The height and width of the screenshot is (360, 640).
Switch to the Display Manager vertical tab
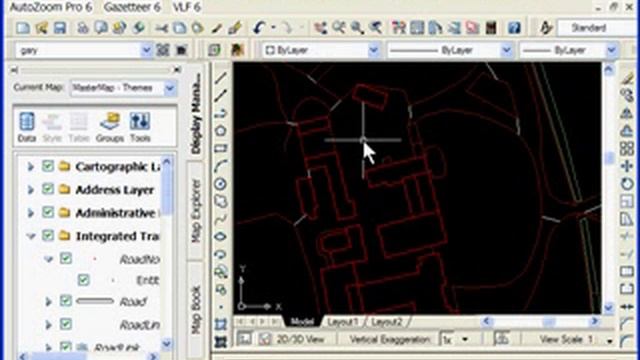coord(196,113)
